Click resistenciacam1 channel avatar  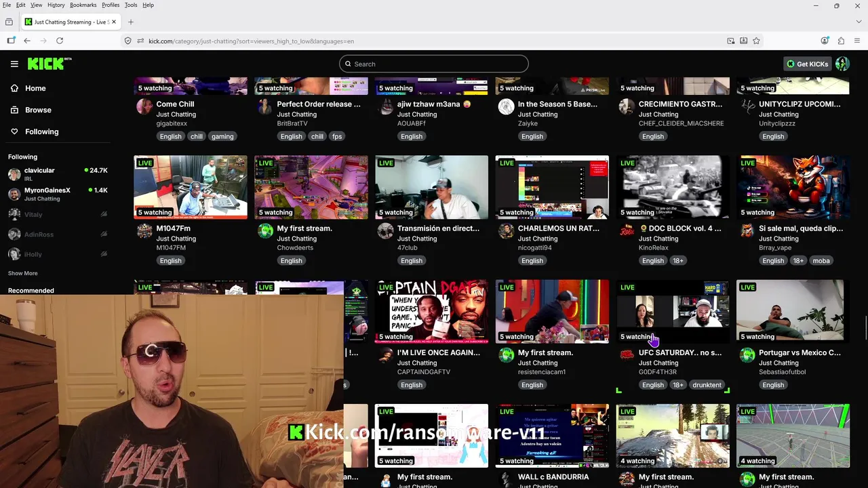506,355
